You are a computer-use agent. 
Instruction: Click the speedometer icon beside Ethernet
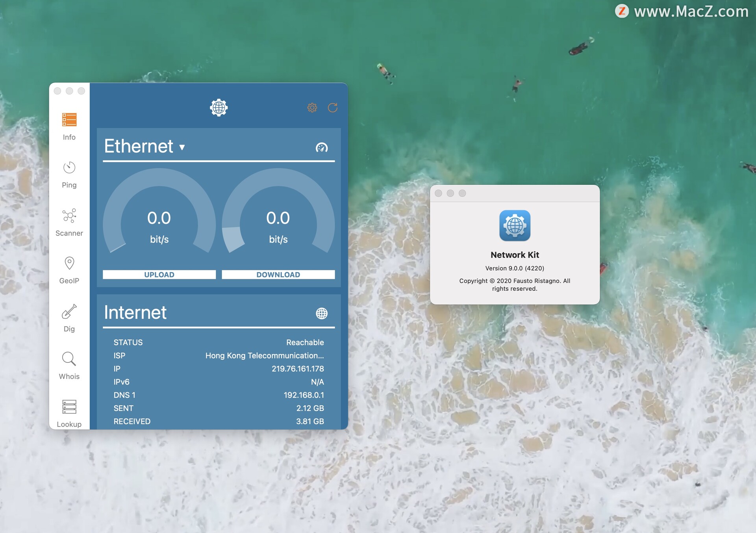click(x=322, y=147)
